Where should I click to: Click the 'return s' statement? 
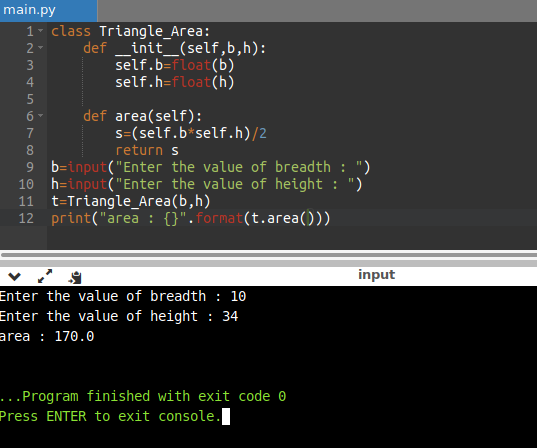[147, 150]
